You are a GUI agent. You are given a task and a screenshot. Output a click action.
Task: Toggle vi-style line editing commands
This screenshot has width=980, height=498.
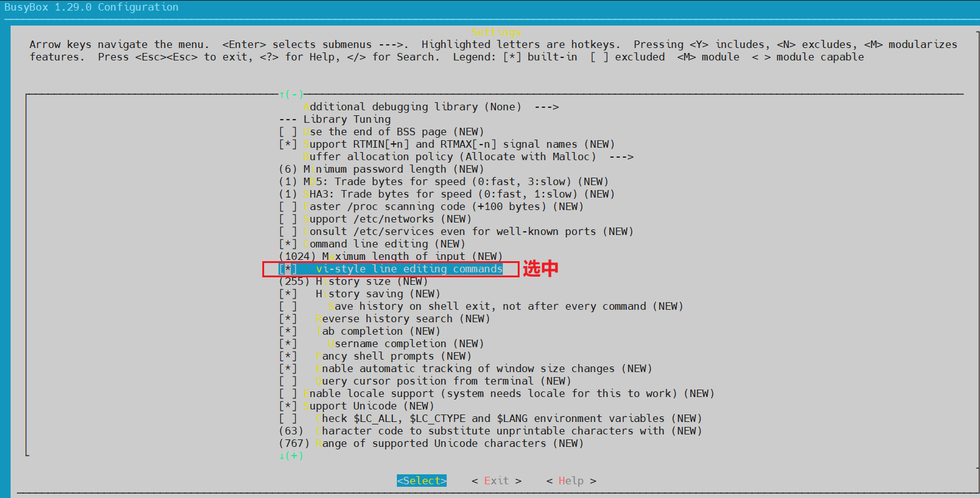(391, 269)
